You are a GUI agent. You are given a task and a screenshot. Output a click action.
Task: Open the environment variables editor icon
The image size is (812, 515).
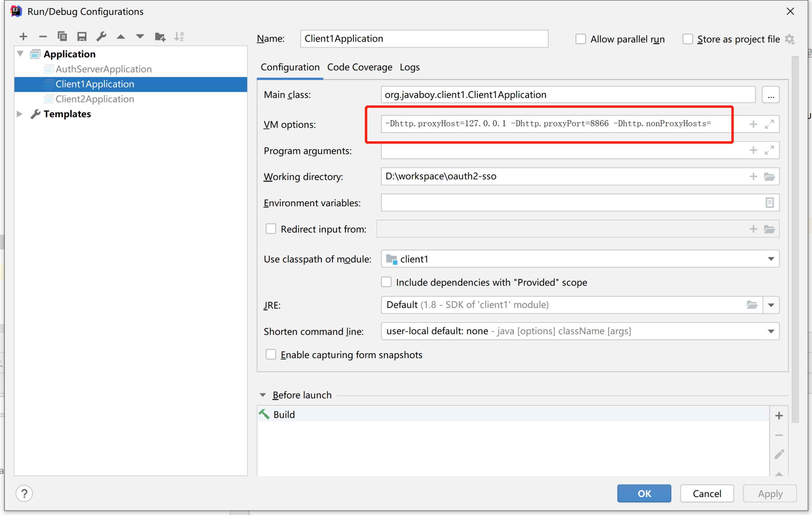tap(769, 203)
